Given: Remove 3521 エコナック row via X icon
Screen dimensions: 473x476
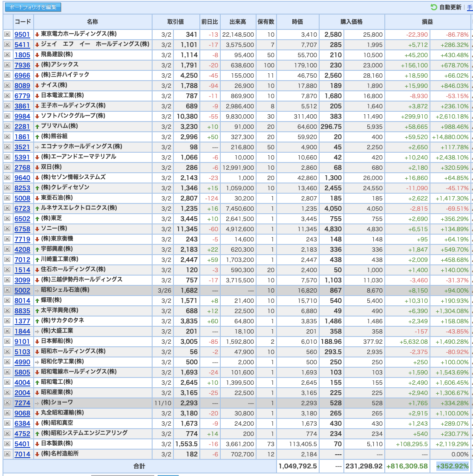Looking at the screenshot, I should tap(7, 147).
